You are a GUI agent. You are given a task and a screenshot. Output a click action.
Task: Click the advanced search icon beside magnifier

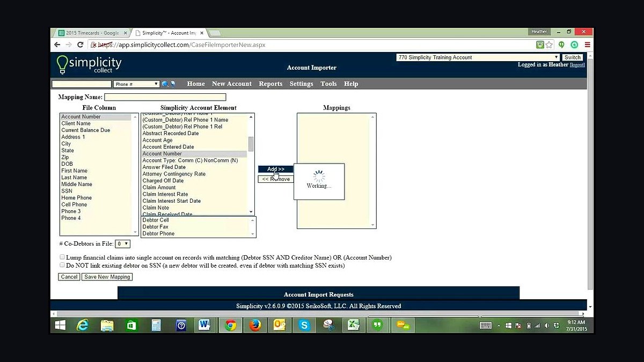(173, 84)
